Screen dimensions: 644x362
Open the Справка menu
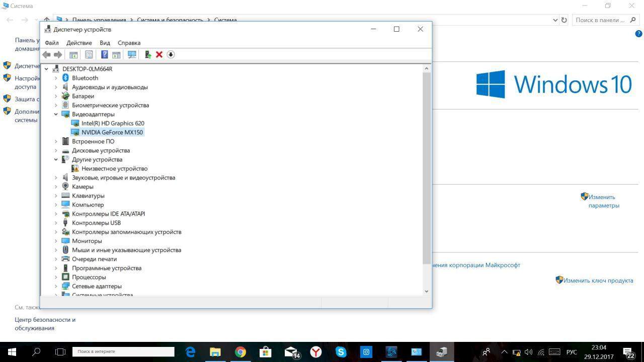129,43
